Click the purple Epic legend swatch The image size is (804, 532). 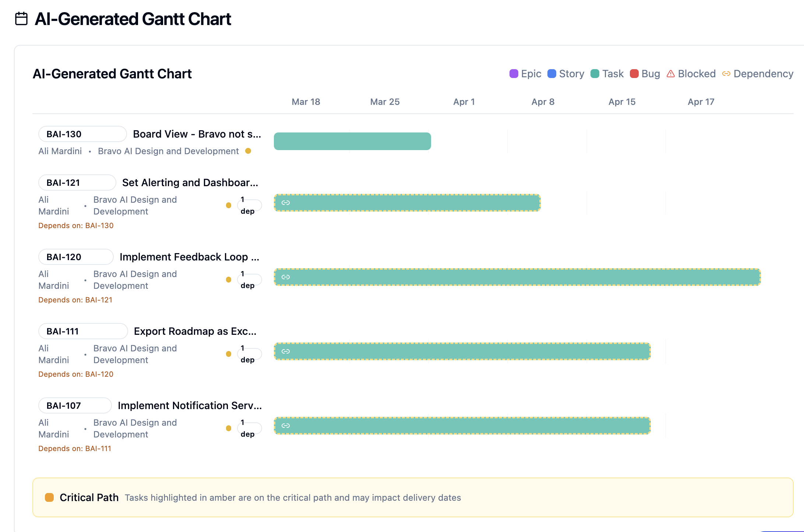click(514, 74)
